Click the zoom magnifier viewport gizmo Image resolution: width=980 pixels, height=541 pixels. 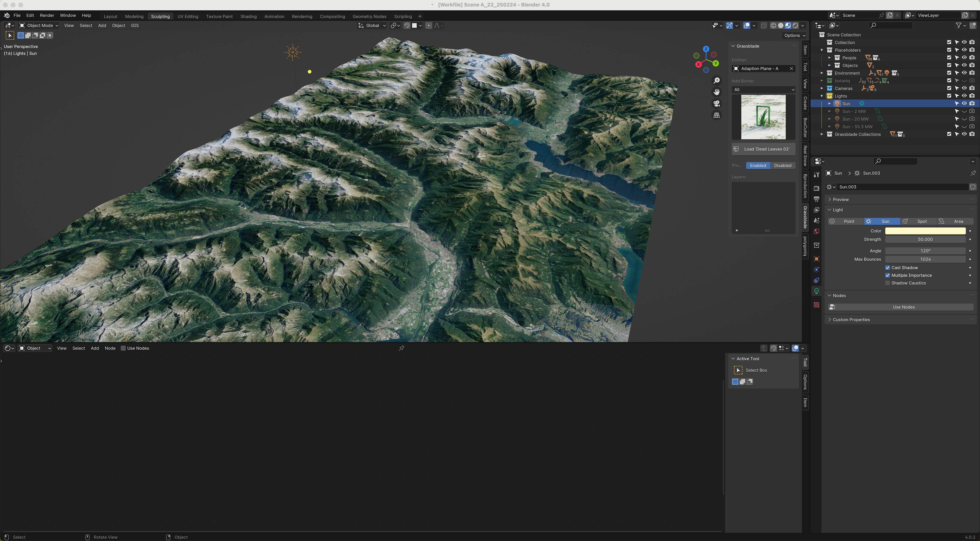pos(717,81)
